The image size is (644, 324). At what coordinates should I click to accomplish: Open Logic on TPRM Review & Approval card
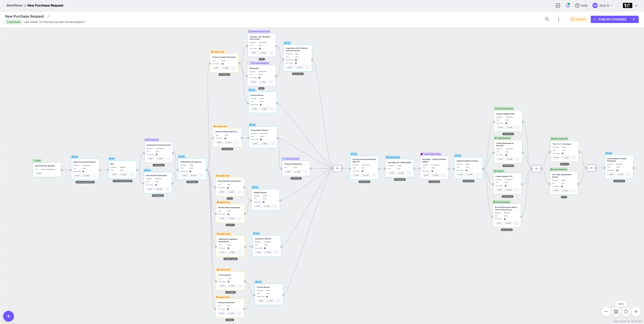coord(194,175)
